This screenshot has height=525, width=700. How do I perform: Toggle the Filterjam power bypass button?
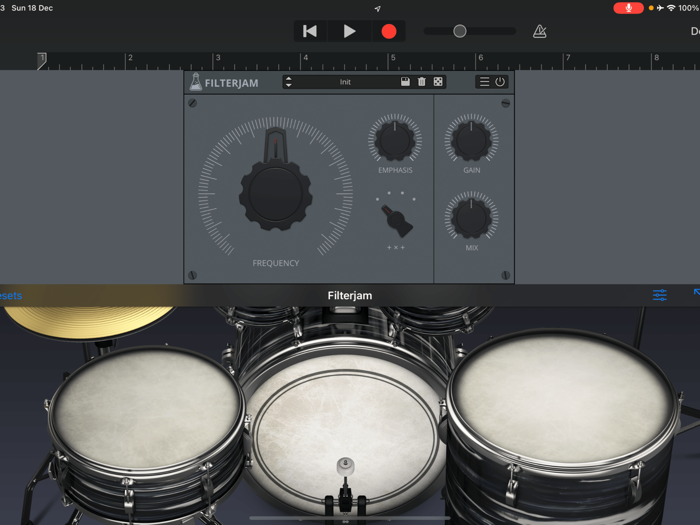tap(500, 82)
